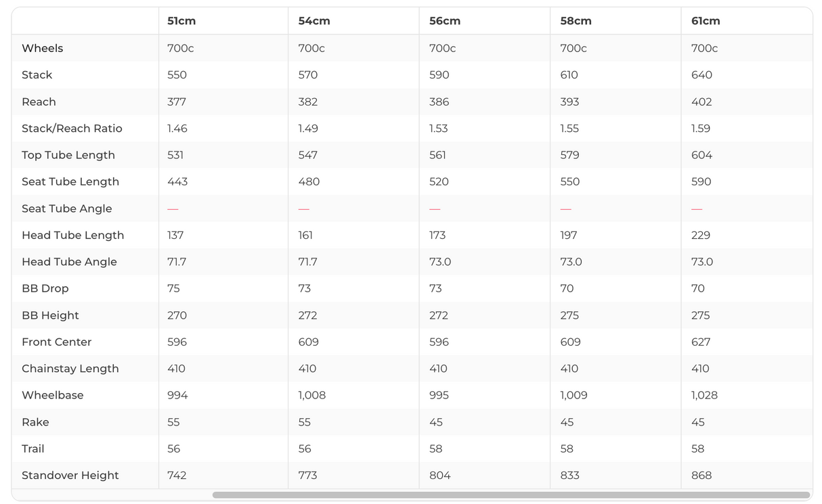Click the 61cm column header
The image size is (822, 504).
[x=706, y=21]
